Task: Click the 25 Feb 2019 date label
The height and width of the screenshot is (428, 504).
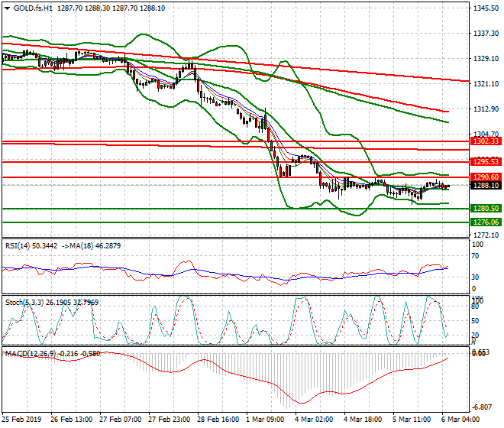Action: click(22, 420)
